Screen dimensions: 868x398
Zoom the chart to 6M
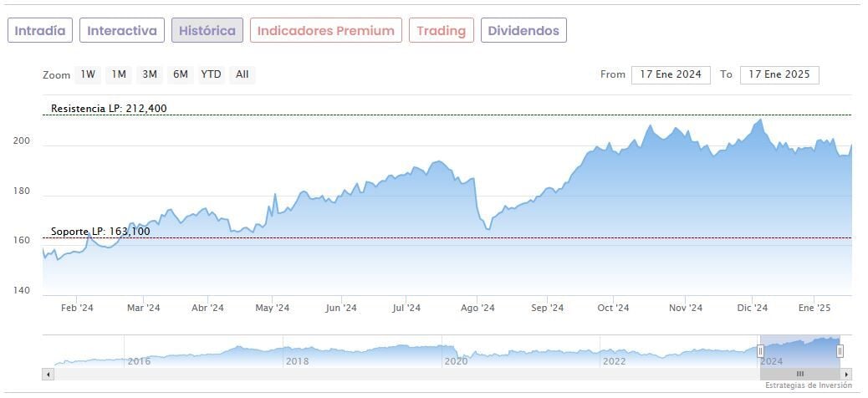[x=180, y=74]
